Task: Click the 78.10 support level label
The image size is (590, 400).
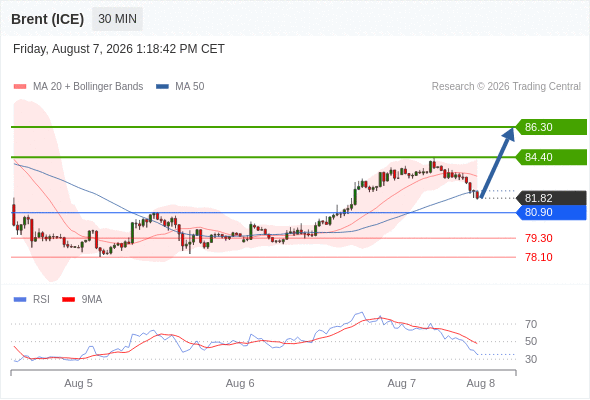Action: (x=539, y=257)
